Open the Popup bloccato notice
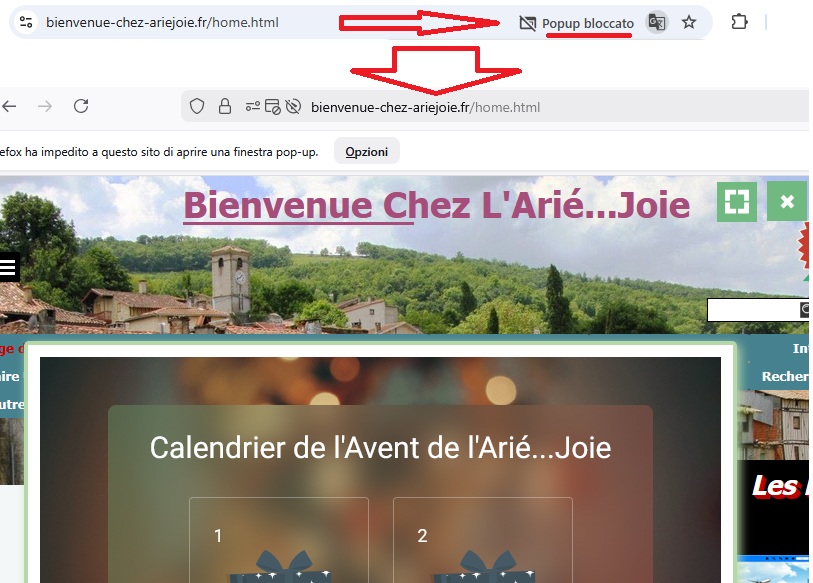This screenshot has height=583, width=813. point(577,23)
